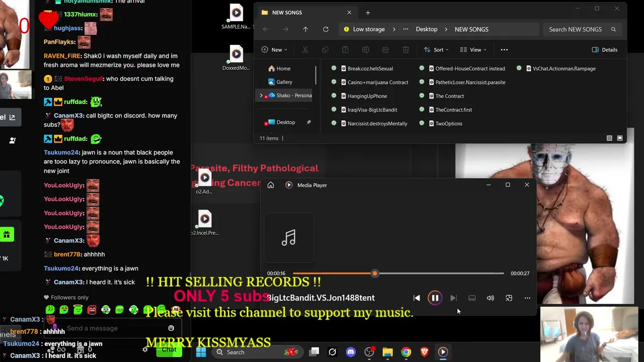Close the NEW SONGS tab

pos(349,13)
